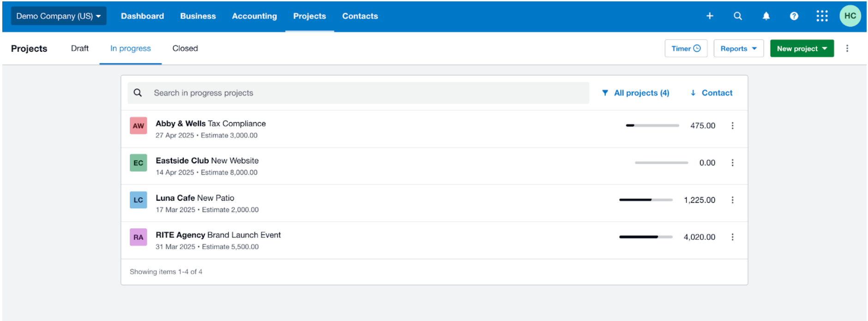
Task: Switch to the Closed tab
Action: click(x=185, y=48)
